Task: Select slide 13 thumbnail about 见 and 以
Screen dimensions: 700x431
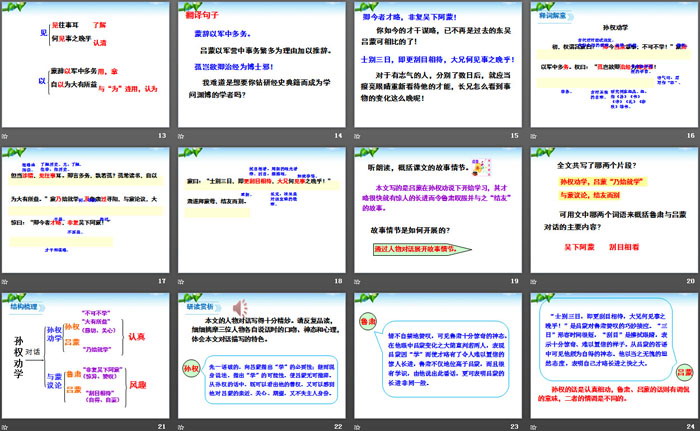Action: [x=85, y=64]
